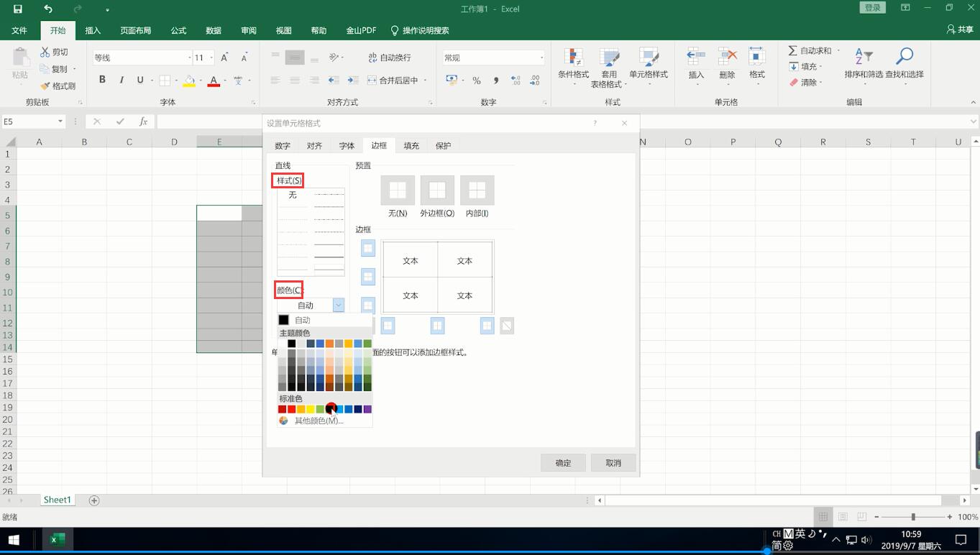980x555 pixels.
Task: Click 其他颜色(M)... option
Action: coord(319,421)
